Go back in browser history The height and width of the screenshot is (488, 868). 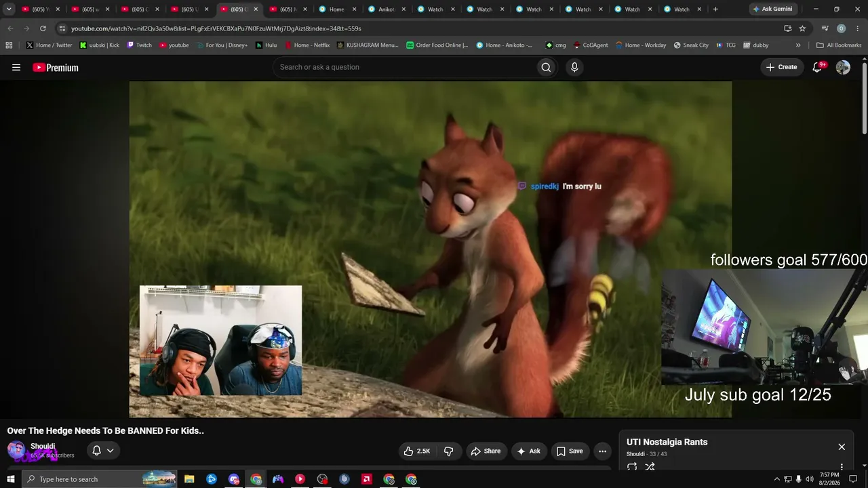click(x=10, y=28)
